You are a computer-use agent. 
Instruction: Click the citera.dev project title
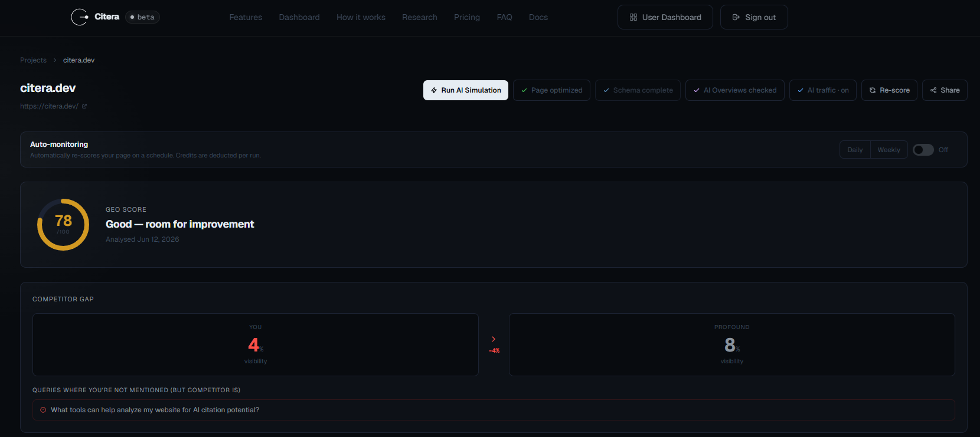pyautogui.click(x=48, y=88)
